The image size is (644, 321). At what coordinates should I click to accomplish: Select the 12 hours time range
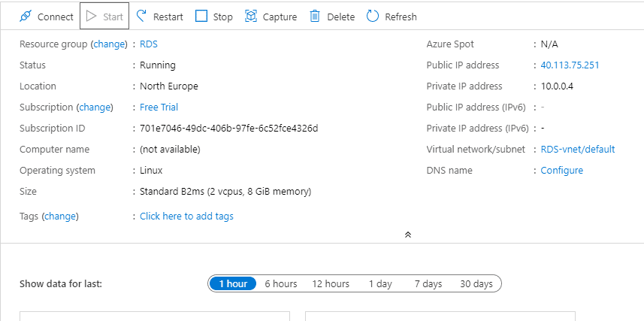click(x=331, y=283)
